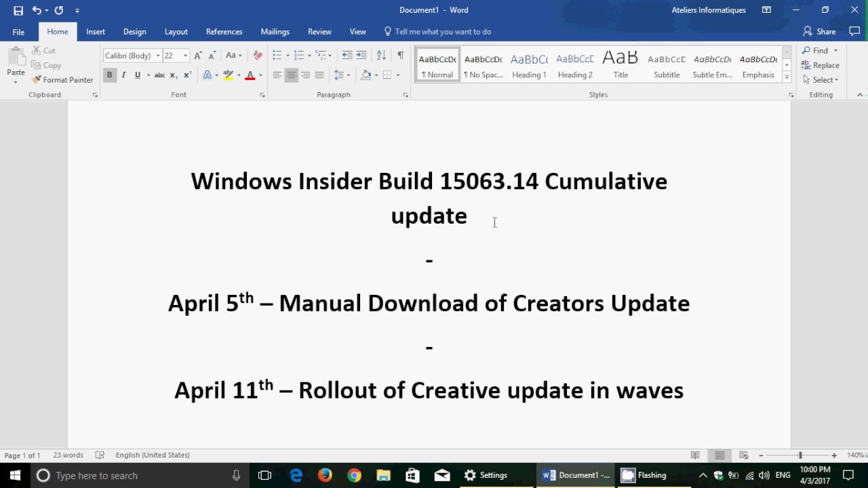
Task: Apply the Heading 1 style
Action: click(529, 64)
